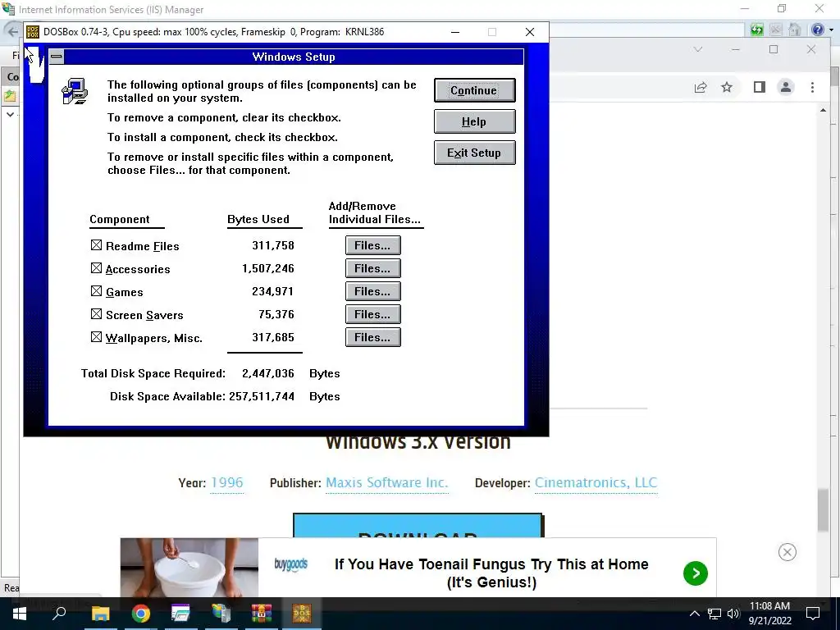840x630 pixels.
Task: Switch to DOSBox in the taskbar
Action: [x=302, y=614]
